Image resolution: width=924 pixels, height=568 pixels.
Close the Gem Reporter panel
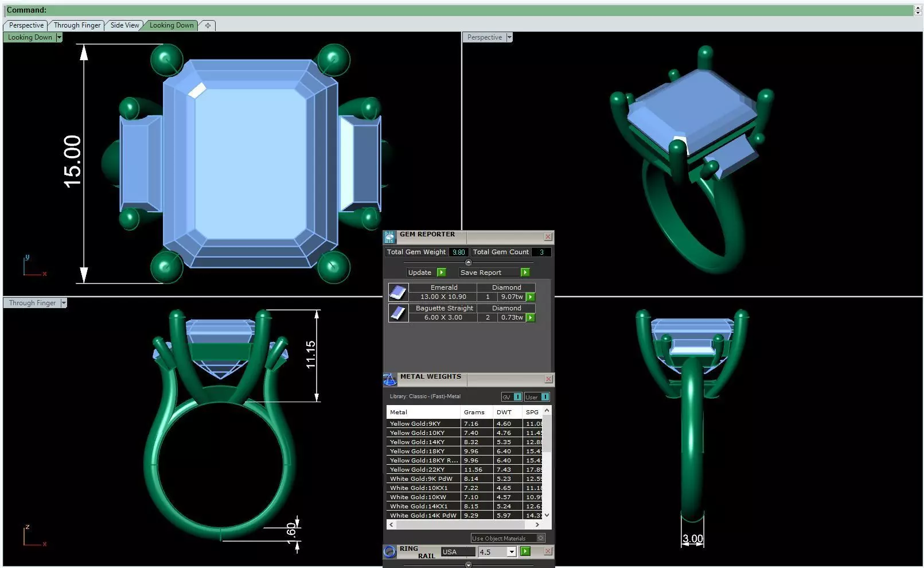tap(548, 236)
